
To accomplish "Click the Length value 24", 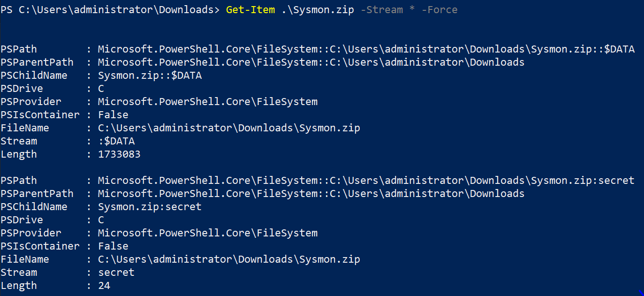I will [x=104, y=286].
